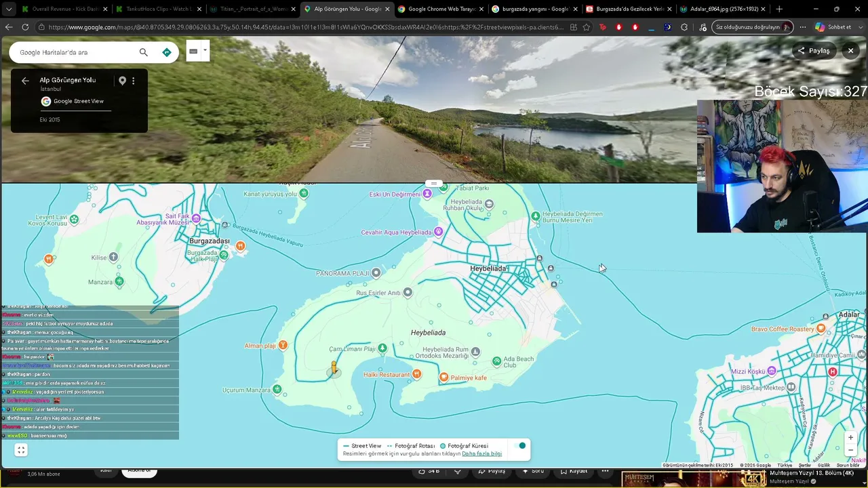Close Street View with the X button
Image resolution: width=868 pixels, height=488 pixels.
[x=850, y=51]
